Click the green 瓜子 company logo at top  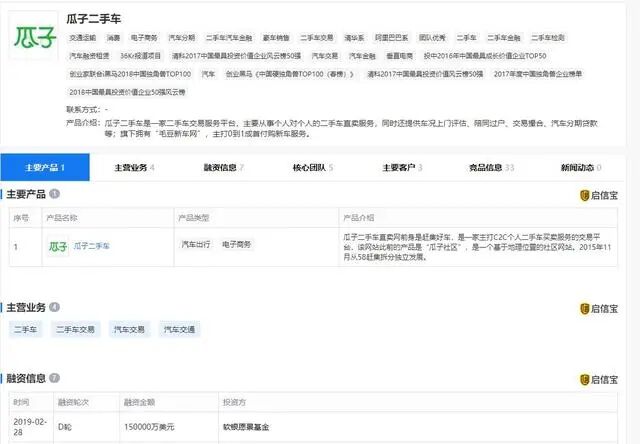coord(35,36)
